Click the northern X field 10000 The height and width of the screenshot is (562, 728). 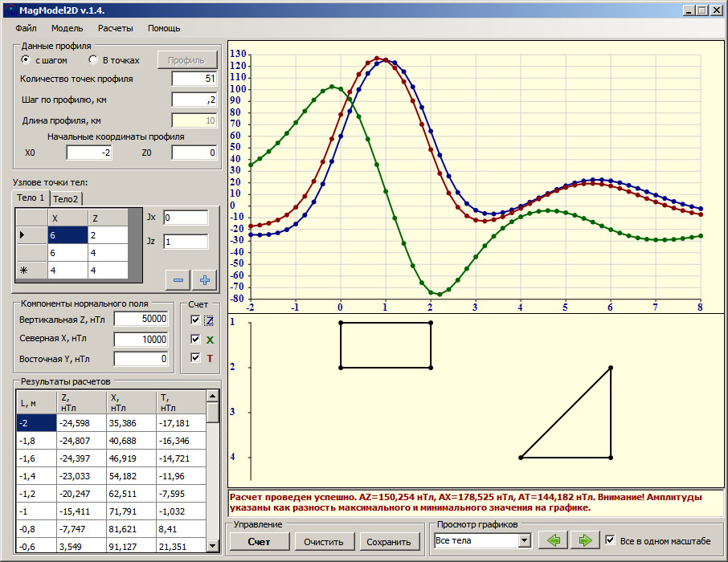point(141,340)
